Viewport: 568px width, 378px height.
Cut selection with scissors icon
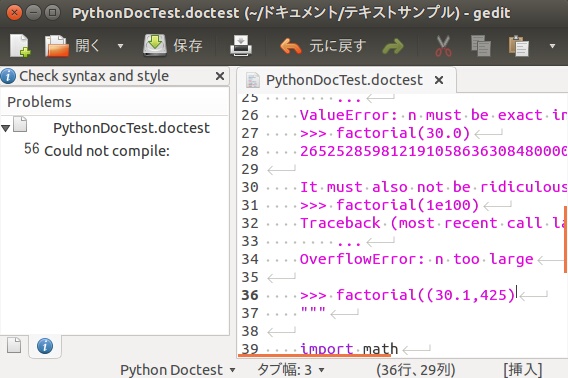tap(443, 46)
